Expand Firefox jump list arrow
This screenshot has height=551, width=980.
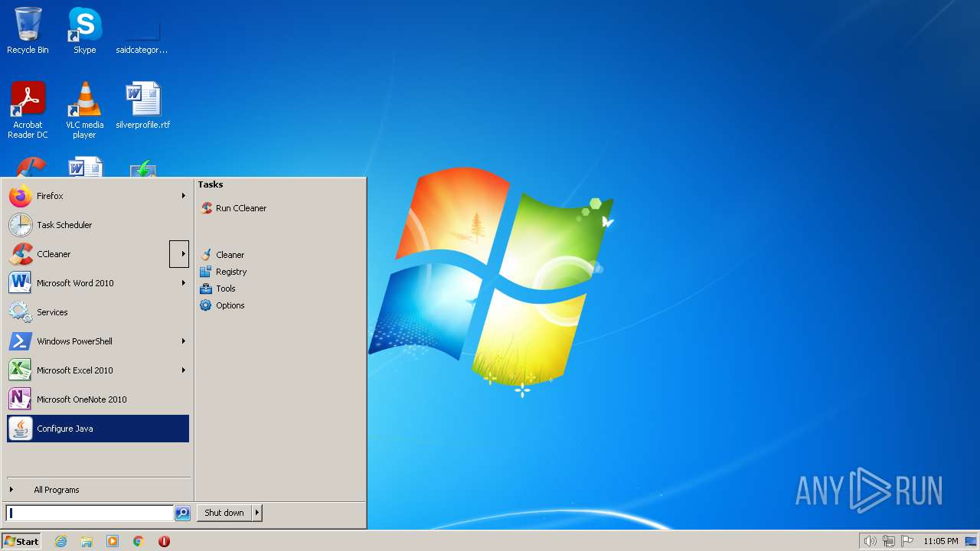pyautogui.click(x=183, y=196)
